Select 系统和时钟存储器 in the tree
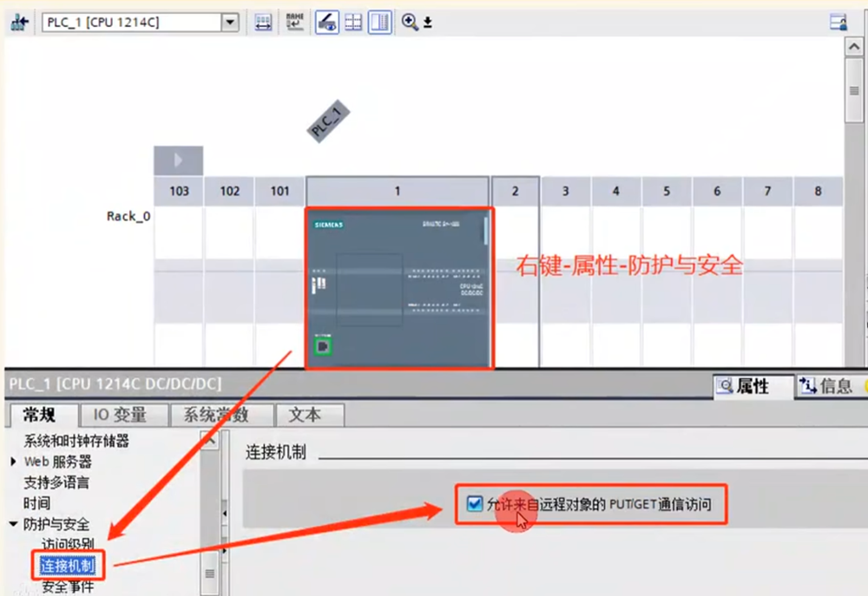This screenshot has width=868, height=596. coord(76,441)
